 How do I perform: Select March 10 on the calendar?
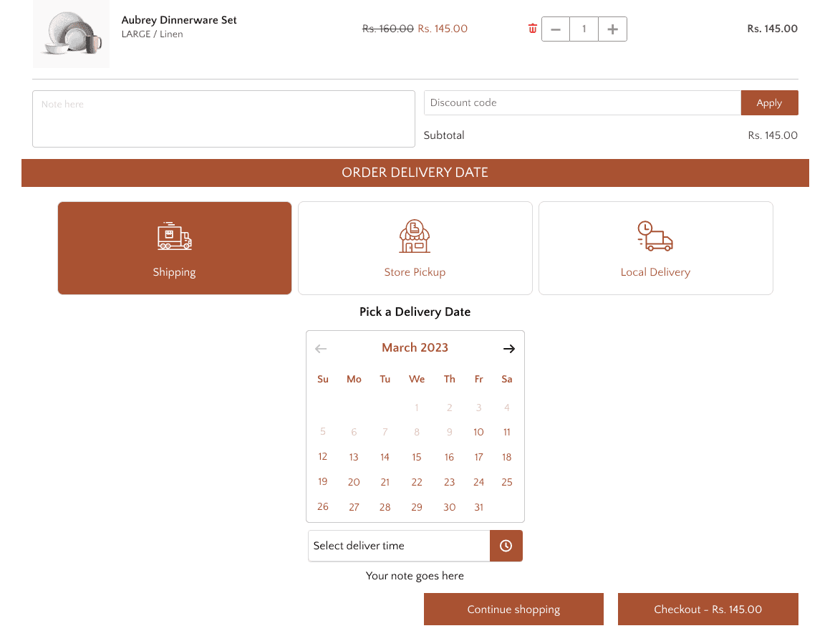[x=478, y=432]
